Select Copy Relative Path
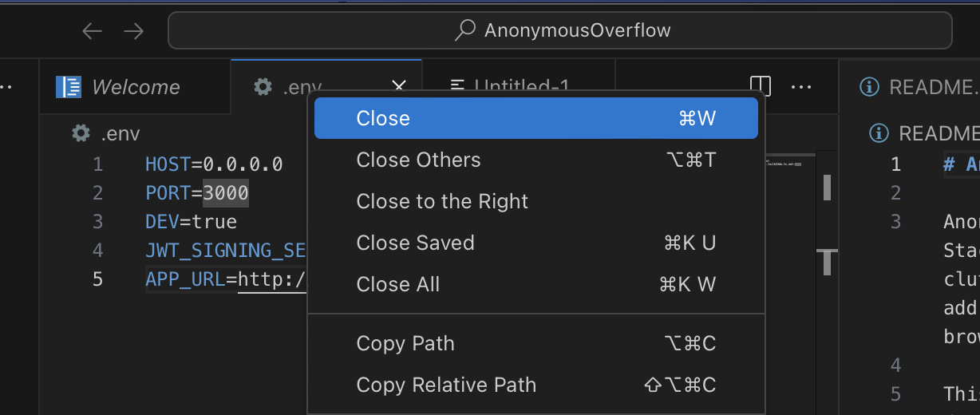980x415 pixels. click(x=536, y=385)
